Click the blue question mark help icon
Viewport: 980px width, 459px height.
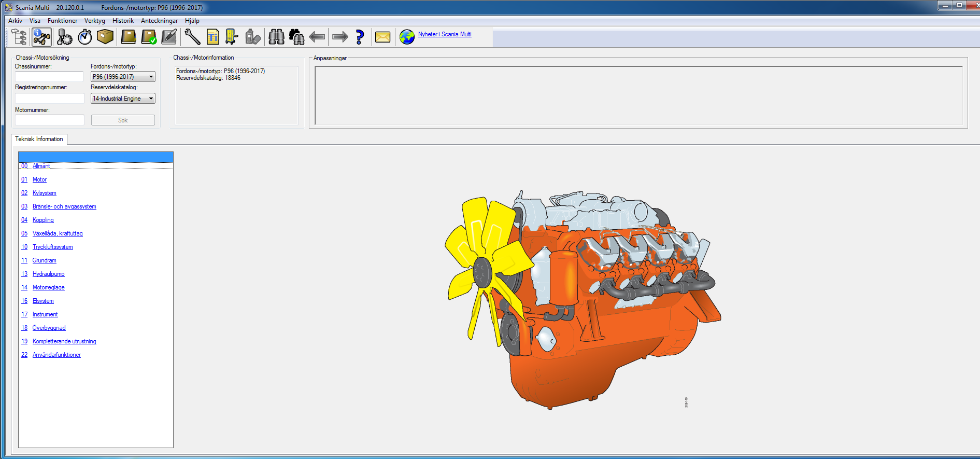coord(360,37)
